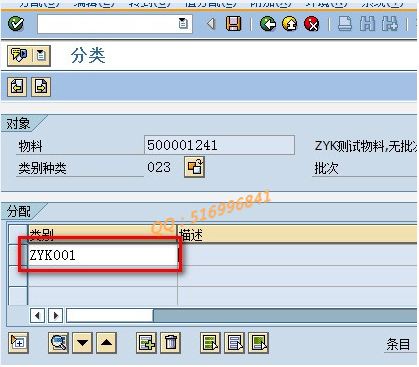Click the insert row icon with the green plus

tap(146, 343)
